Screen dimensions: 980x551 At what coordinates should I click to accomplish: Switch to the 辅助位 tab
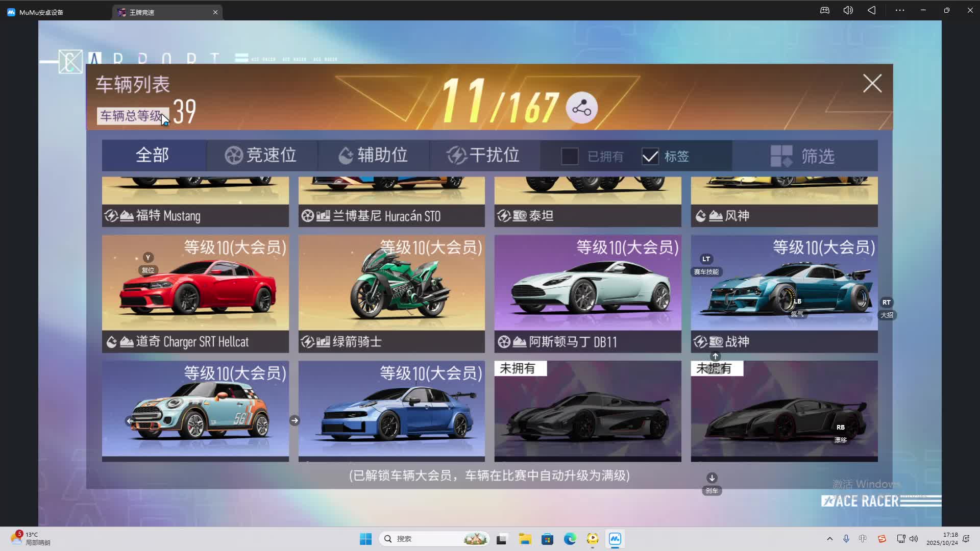pos(373,155)
